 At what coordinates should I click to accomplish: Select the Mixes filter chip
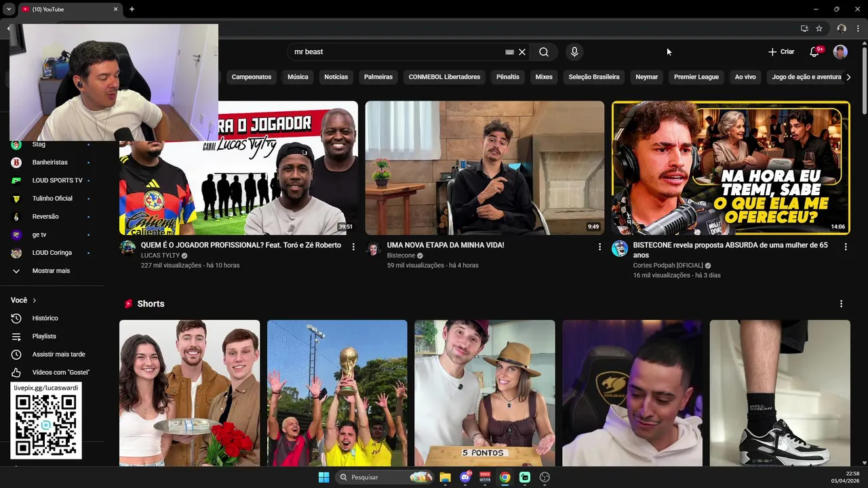(x=544, y=77)
